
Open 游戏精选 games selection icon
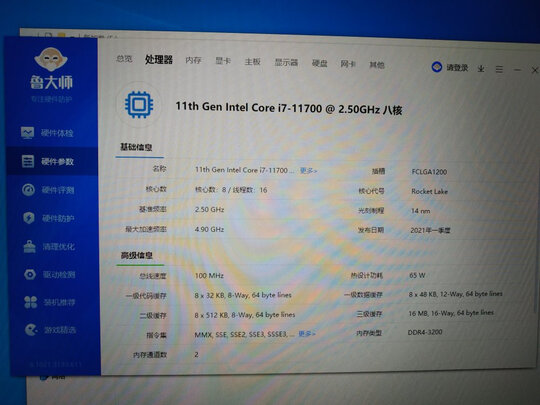click(31, 330)
